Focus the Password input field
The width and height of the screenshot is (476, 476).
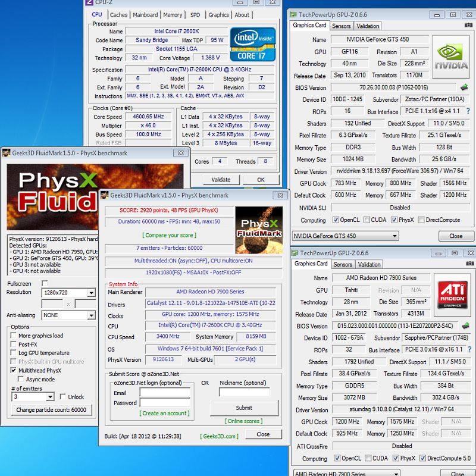165,403
